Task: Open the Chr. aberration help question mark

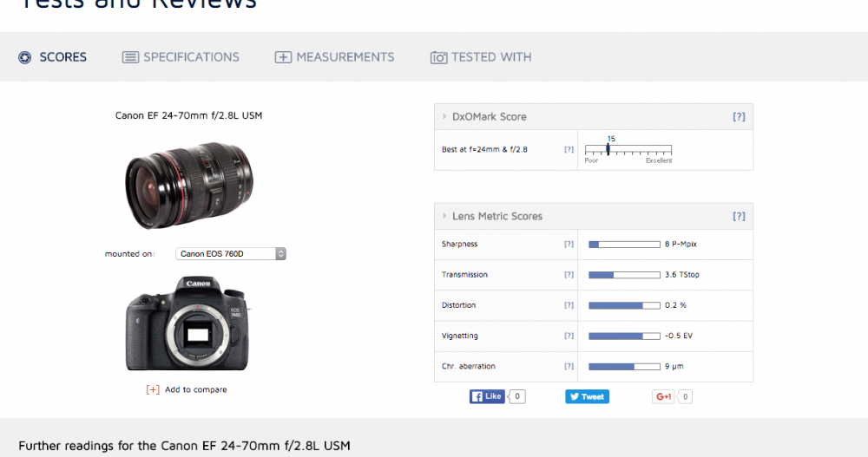Action: (x=569, y=367)
